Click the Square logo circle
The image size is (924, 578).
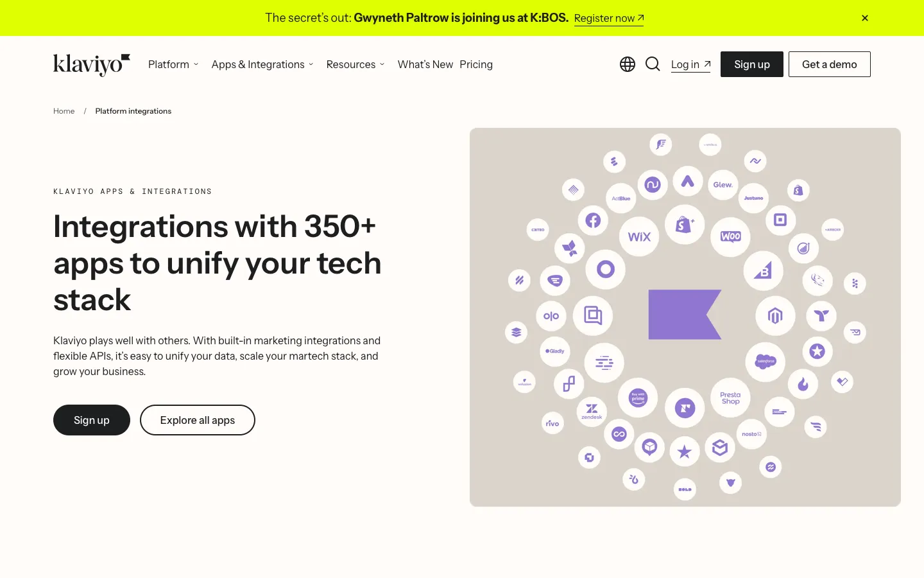pyautogui.click(x=780, y=220)
